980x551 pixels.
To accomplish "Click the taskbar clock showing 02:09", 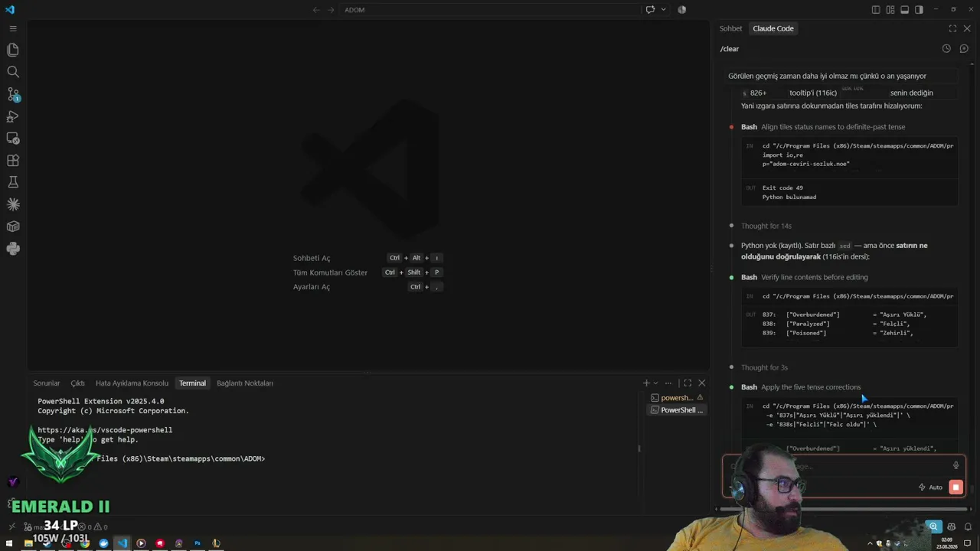I will coord(946,543).
